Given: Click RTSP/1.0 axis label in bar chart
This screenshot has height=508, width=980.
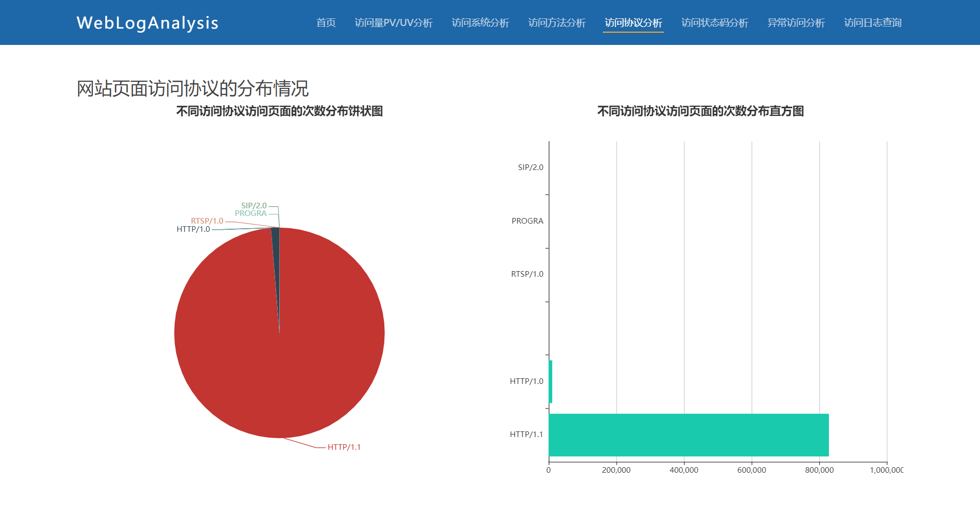Looking at the screenshot, I should pos(527,274).
